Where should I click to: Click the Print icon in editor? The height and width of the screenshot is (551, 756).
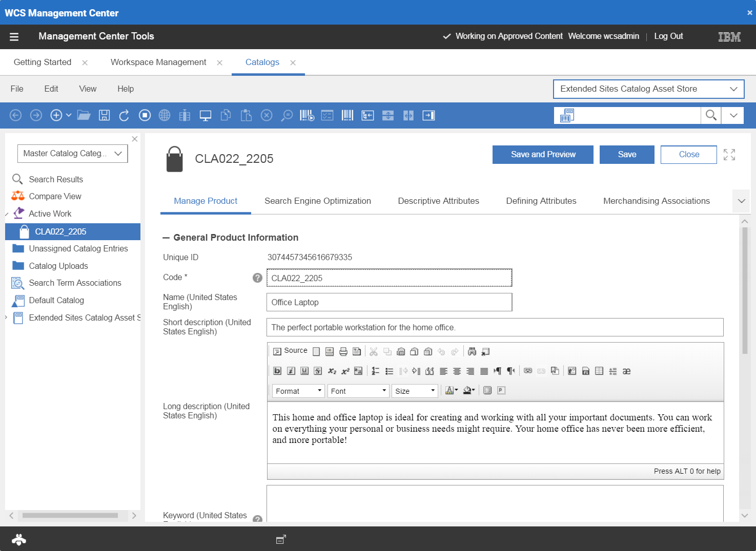coord(343,351)
